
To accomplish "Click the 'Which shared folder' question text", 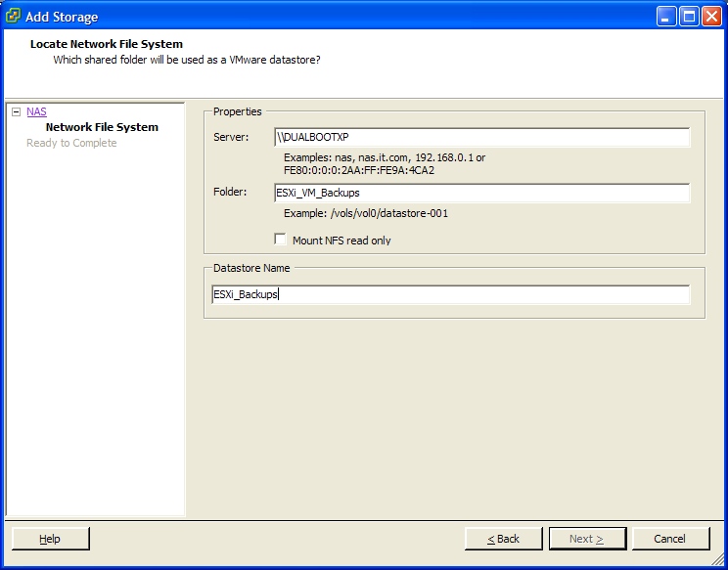I will click(x=187, y=61).
